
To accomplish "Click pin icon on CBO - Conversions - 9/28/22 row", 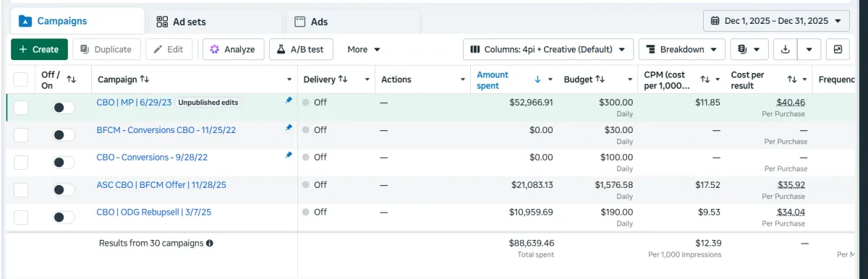I will [289, 155].
